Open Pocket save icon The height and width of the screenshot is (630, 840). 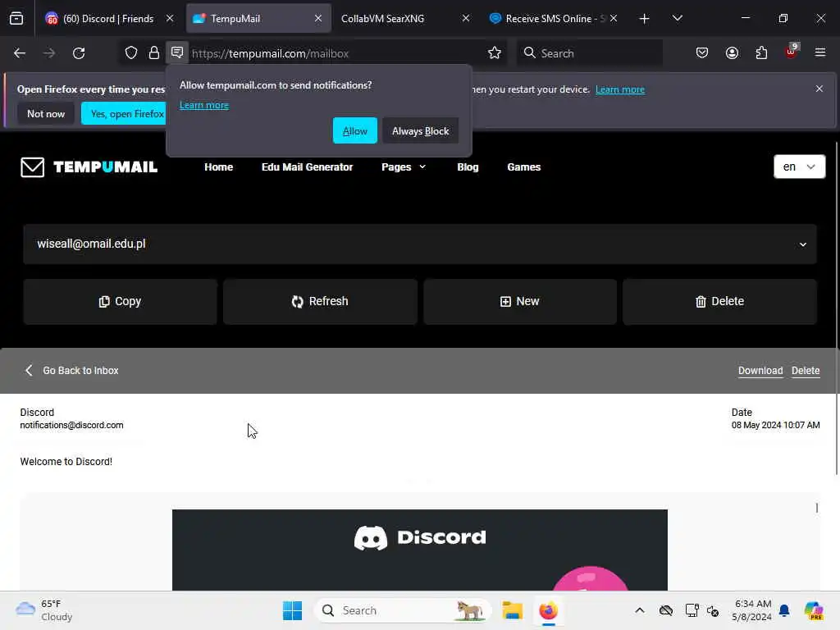702,53
